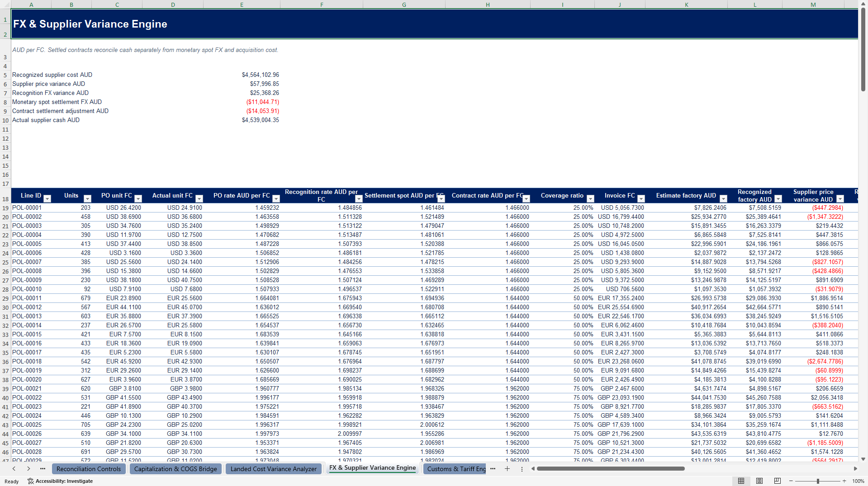Open the Recognized factory AUD filter dropdown
This screenshot has height=486, width=868.
pos(778,199)
